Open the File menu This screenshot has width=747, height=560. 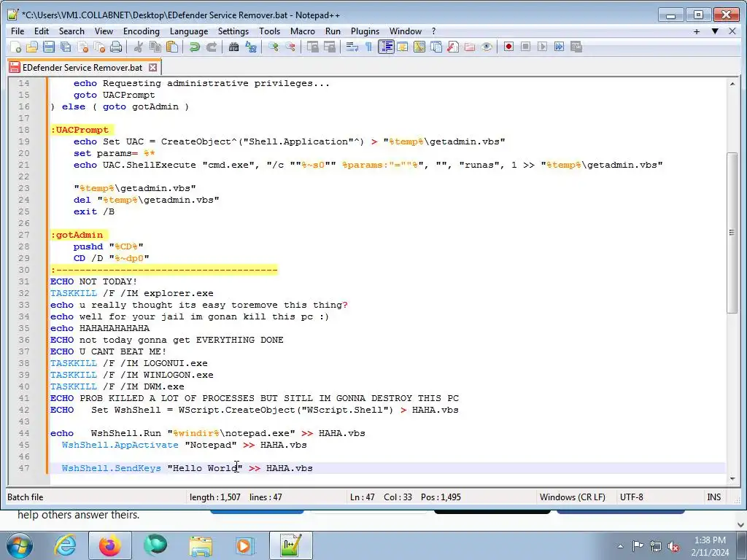coord(18,31)
